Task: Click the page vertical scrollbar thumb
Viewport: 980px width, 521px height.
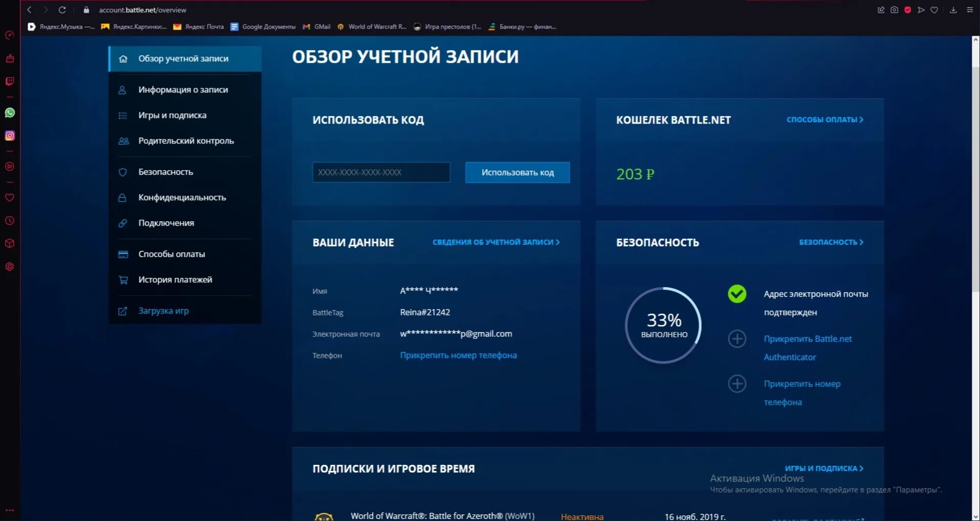Action: [x=975, y=179]
